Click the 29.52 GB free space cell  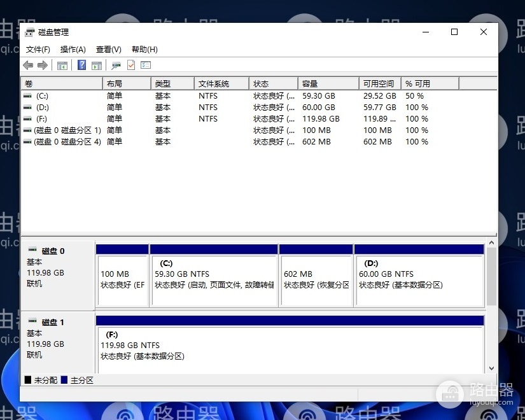(380, 96)
